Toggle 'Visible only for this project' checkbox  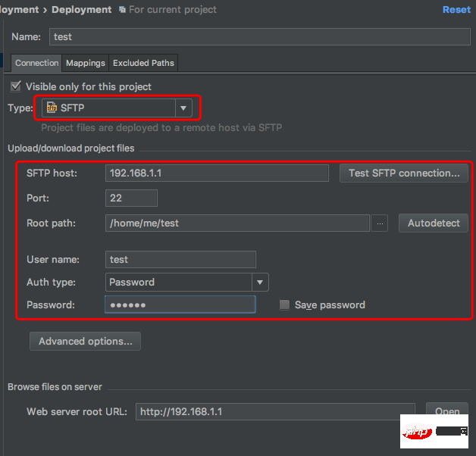(x=17, y=86)
